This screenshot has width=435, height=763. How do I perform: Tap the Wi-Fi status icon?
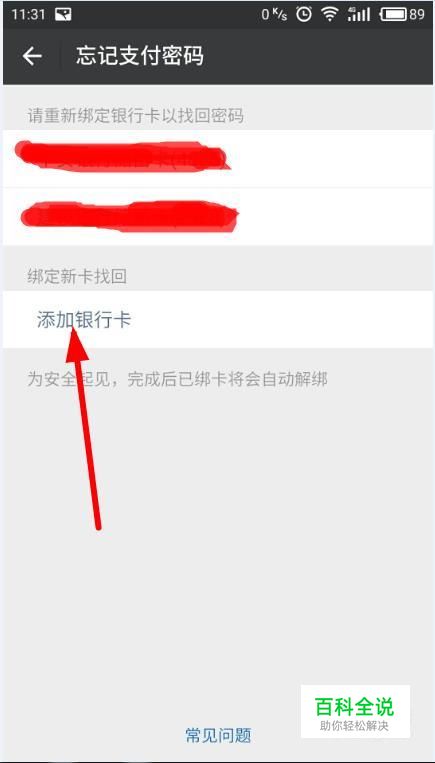click(329, 15)
